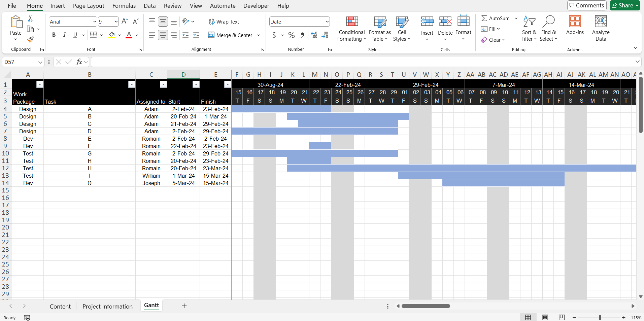Click the Increase Decimal icon
Image resolution: width=644 pixels, height=321 pixels.
(313, 35)
